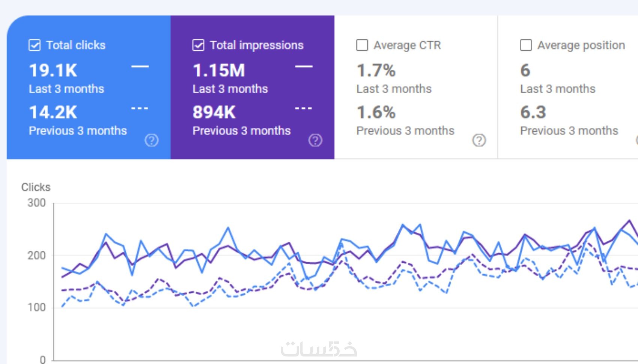This screenshot has width=638, height=364.
Task: Click the 6.3 previous position value
Action: point(533,112)
